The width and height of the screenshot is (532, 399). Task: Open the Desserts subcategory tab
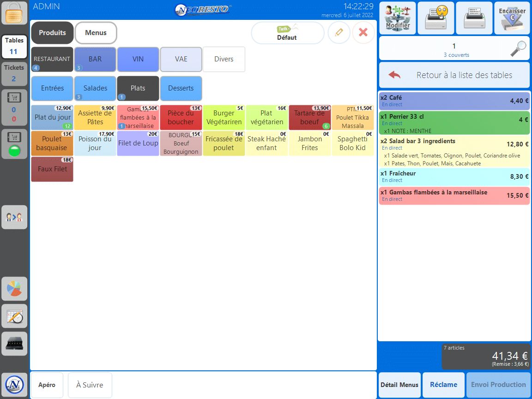(181, 88)
